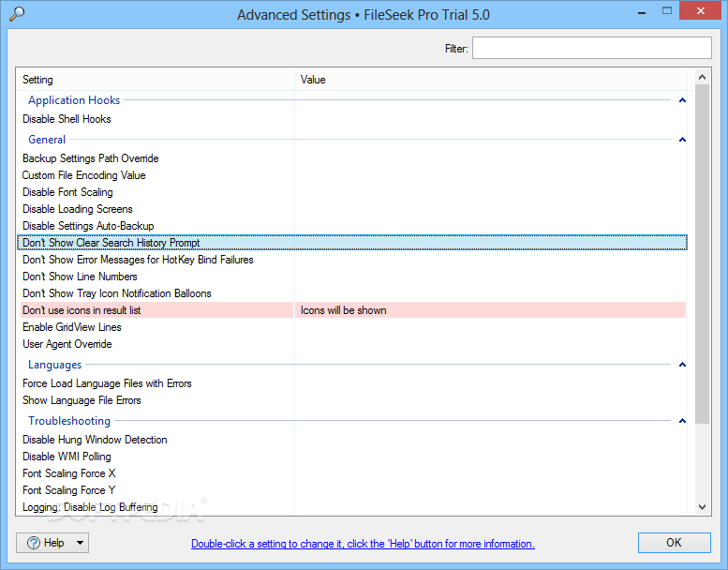Click the scrollbar down arrow
Viewport: 728px width, 570px height.
pyautogui.click(x=702, y=507)
